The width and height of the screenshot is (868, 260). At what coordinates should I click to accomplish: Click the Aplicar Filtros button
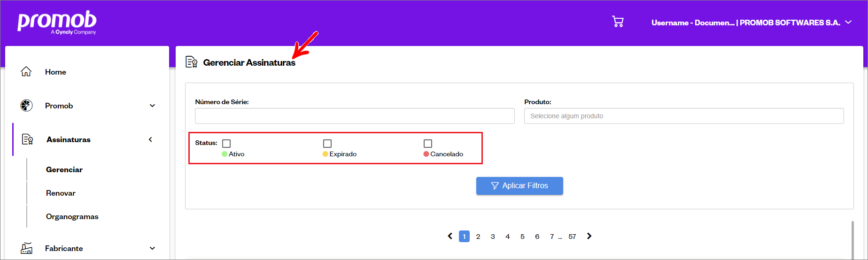point(519,186)
